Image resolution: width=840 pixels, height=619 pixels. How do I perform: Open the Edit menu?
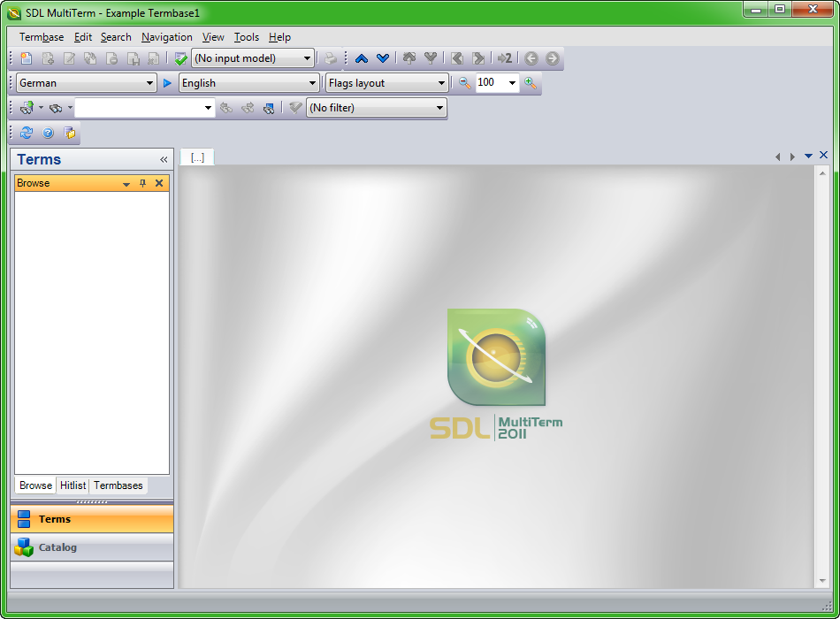tap(82, 37)
